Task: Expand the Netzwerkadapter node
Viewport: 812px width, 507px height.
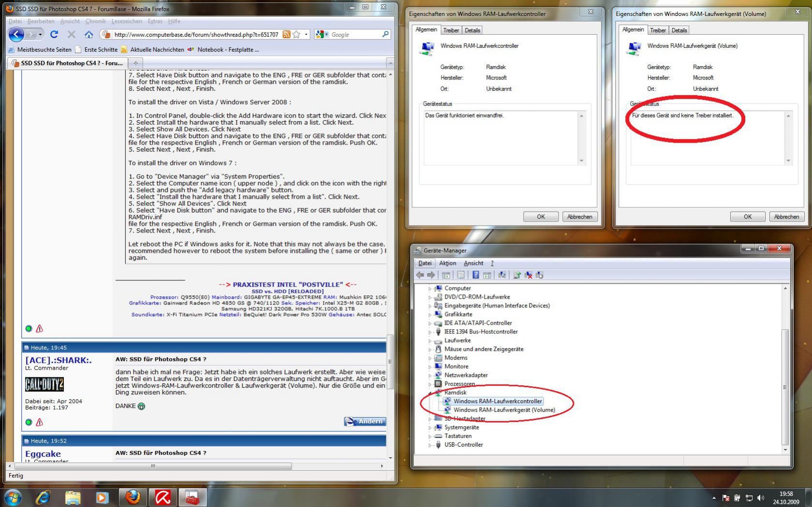Action: [429, 376]
